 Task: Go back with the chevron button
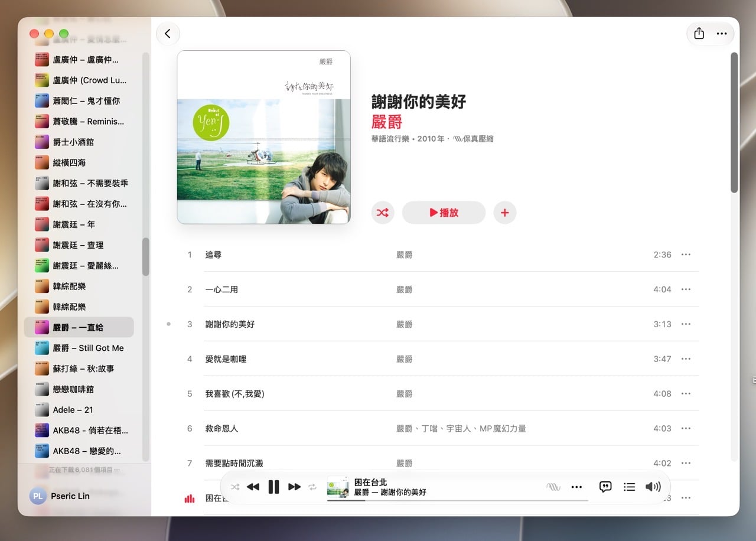tap(168, 34)
